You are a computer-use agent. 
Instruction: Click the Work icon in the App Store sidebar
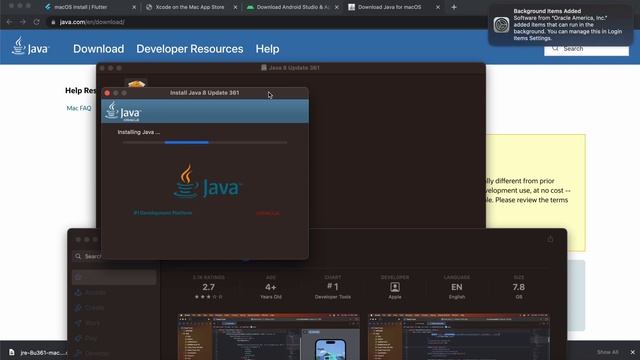tap(78, 323)
